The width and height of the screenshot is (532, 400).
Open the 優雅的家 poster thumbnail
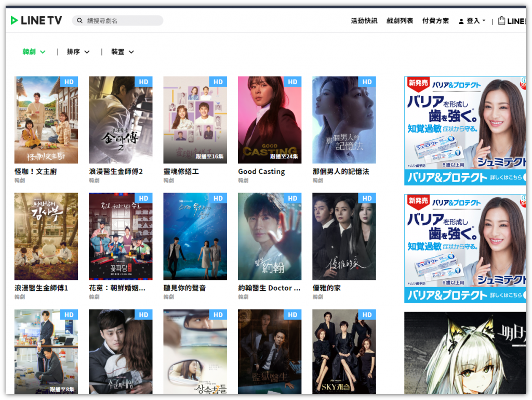[344, 236]
